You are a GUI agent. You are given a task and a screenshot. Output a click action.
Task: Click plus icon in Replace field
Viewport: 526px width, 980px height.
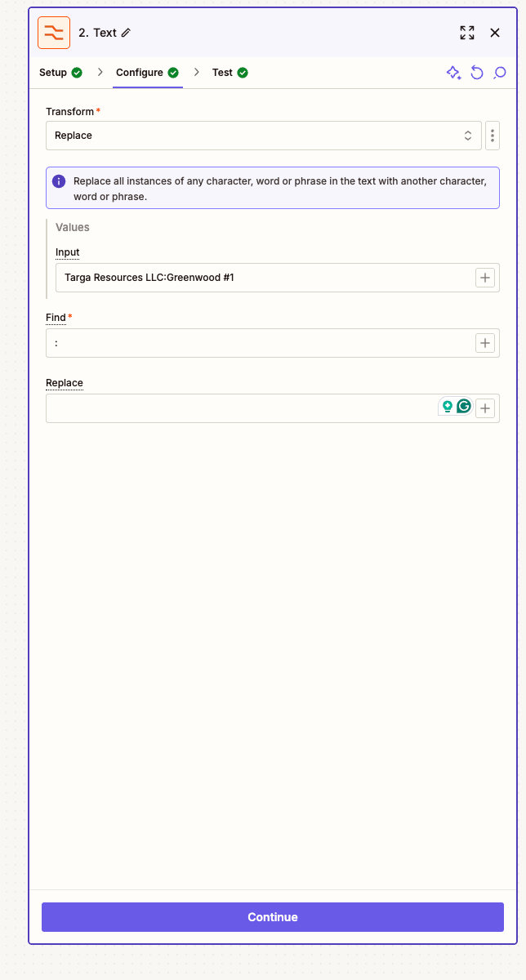pyautogui.click(x=485, y=408)
